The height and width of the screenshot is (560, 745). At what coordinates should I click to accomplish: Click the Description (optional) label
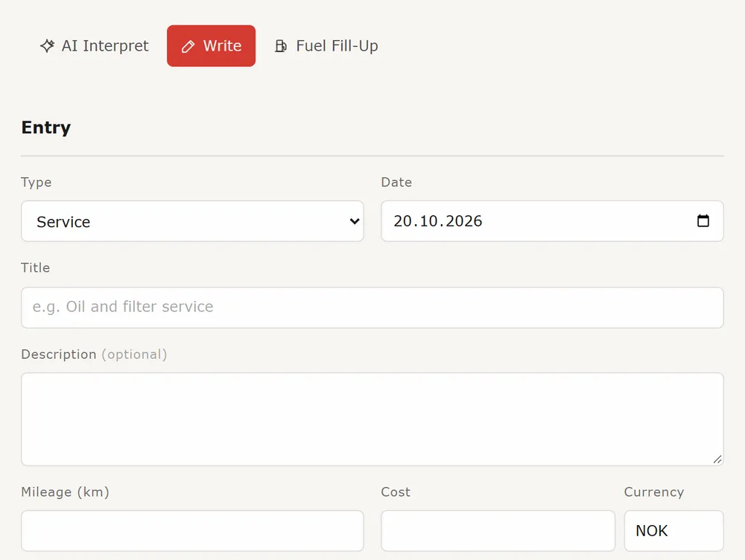(94, 354)
